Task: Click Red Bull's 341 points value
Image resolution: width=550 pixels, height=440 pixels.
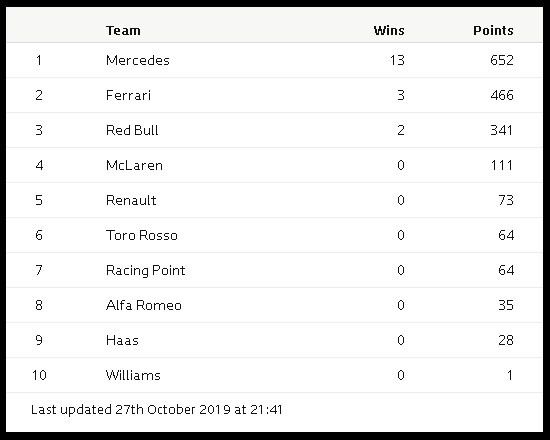Action: click(502, 130)
